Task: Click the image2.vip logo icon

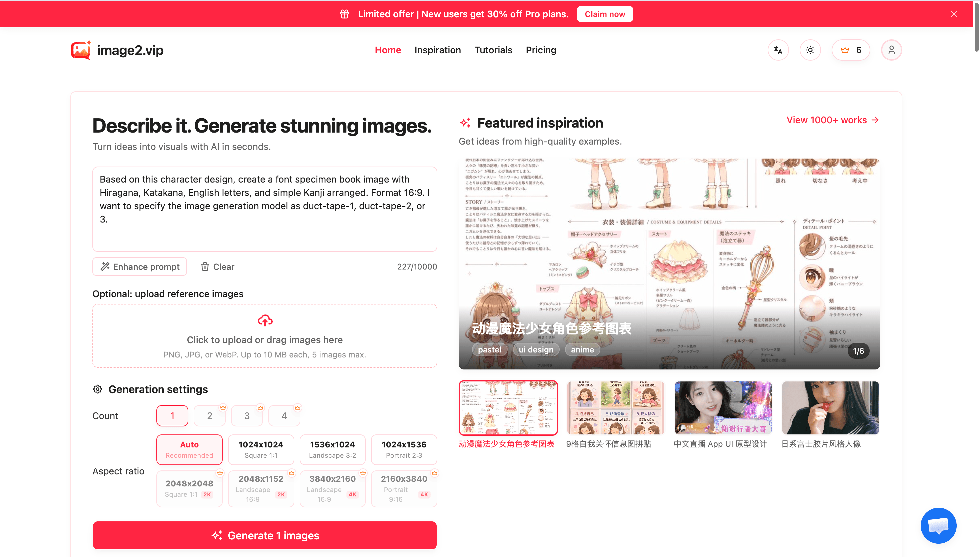Action: (81, 50)
